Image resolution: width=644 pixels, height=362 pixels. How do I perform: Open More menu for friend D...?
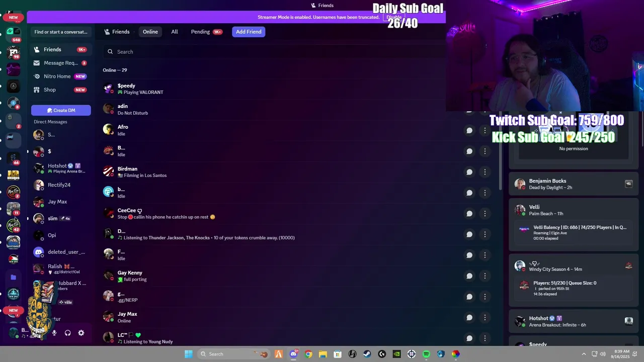pos(485,234)
